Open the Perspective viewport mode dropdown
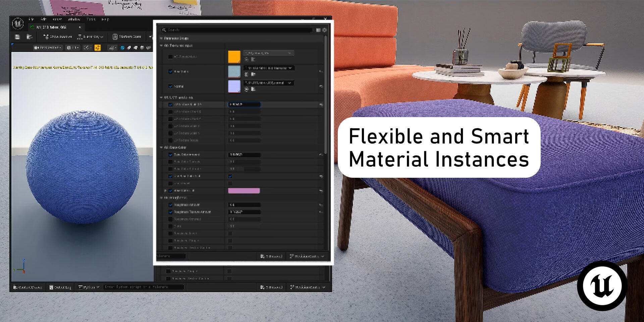Image resolution: width=644 pixels, height=322 pixels. [48, 48]
